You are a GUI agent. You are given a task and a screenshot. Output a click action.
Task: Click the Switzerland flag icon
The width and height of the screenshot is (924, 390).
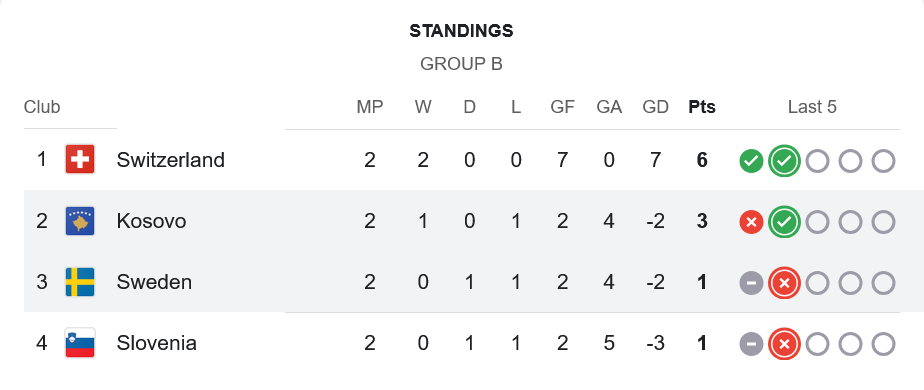80,160
